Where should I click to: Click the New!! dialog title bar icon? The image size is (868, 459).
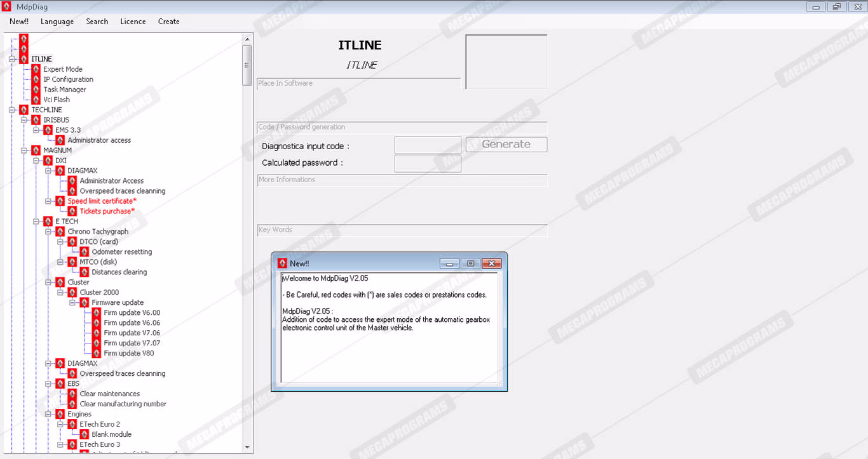tap(282, 263)
